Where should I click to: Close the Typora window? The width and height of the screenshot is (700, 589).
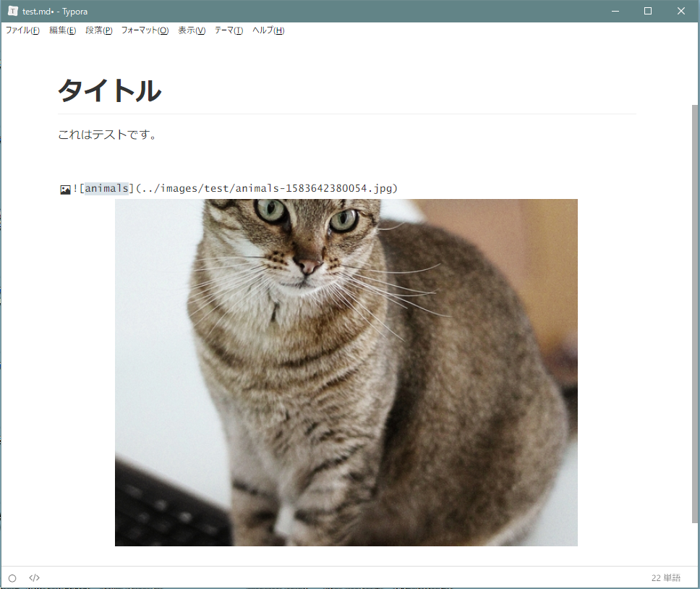(680, 11)
